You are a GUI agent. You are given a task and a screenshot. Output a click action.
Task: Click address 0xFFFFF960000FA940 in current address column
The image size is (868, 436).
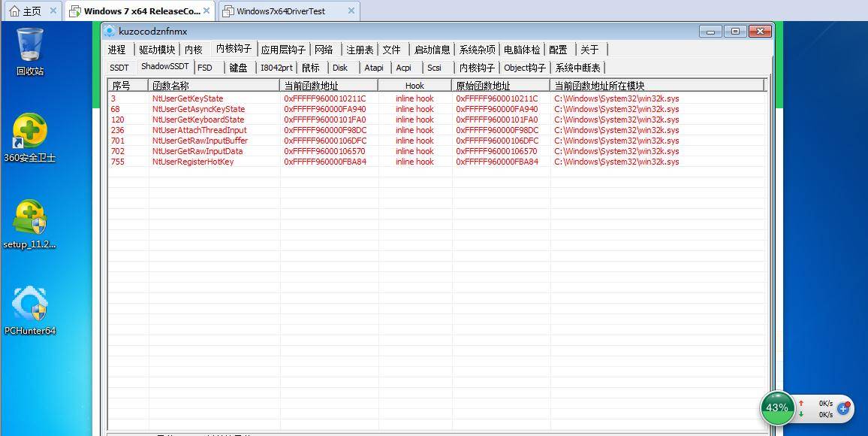[325, 109]
